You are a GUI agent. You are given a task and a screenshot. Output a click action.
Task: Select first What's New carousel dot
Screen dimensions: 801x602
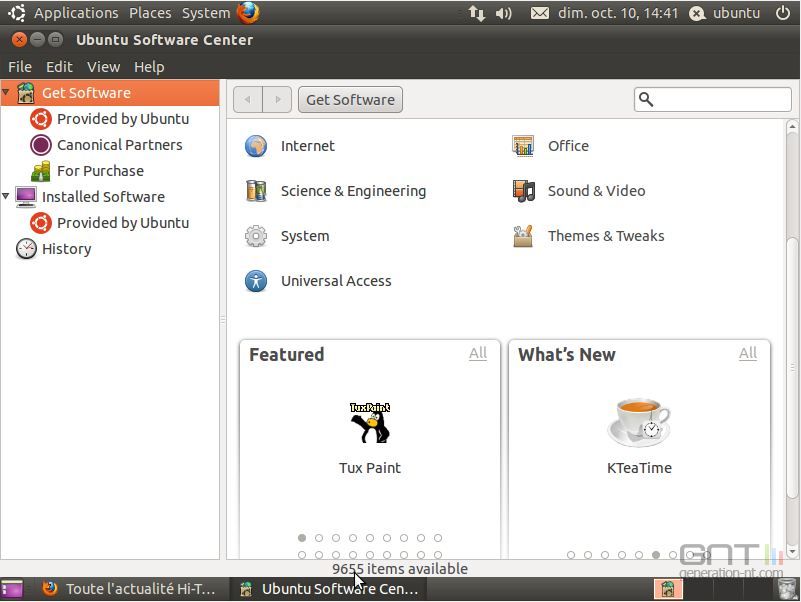pos(571,555)
